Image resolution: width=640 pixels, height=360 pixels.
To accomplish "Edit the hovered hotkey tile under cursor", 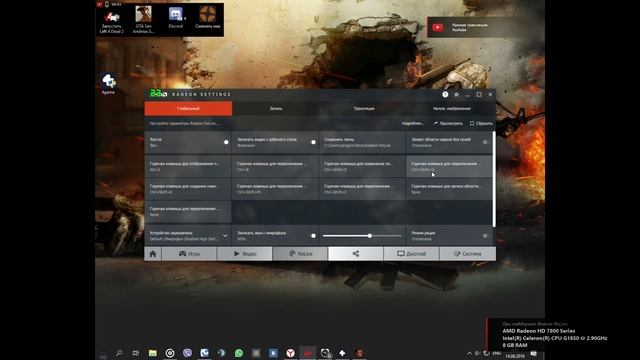I will [x=449, y=166].
